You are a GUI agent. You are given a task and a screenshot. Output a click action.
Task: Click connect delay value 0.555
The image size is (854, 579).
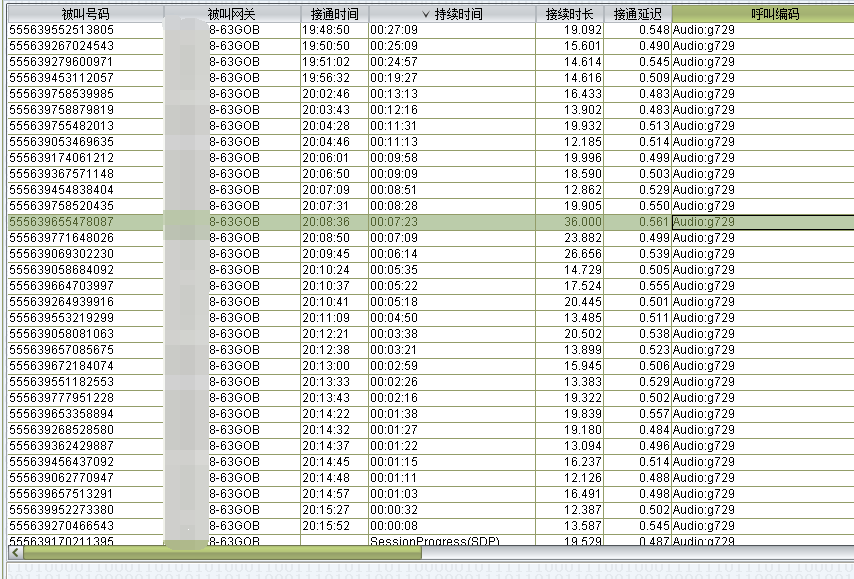(654, 286)
